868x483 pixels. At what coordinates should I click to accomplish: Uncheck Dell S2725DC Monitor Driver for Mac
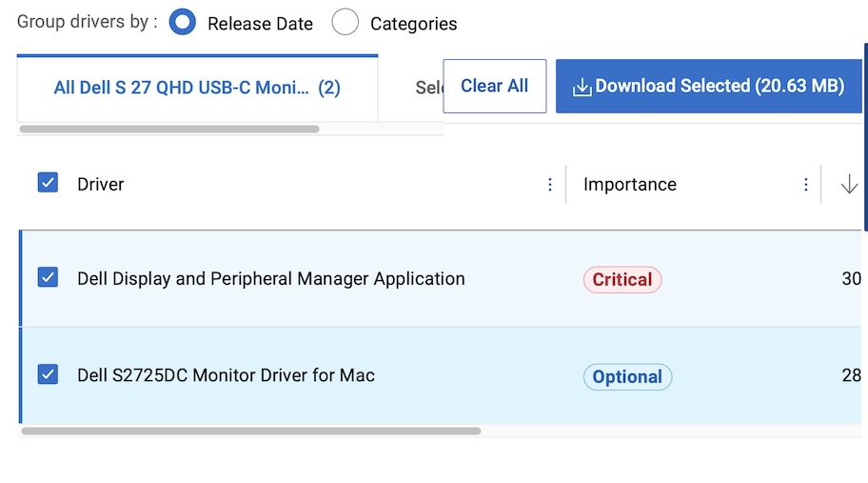click(x=48, y=373)
